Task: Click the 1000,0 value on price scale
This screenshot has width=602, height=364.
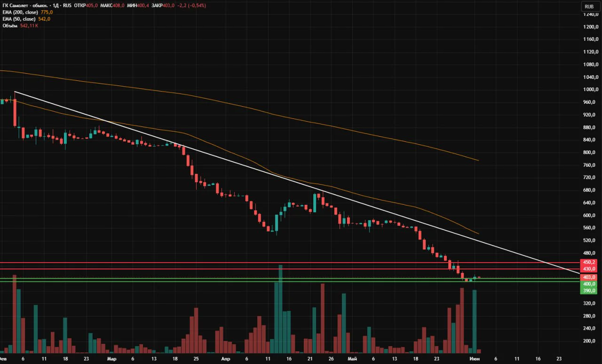Action: coord(590,89)
